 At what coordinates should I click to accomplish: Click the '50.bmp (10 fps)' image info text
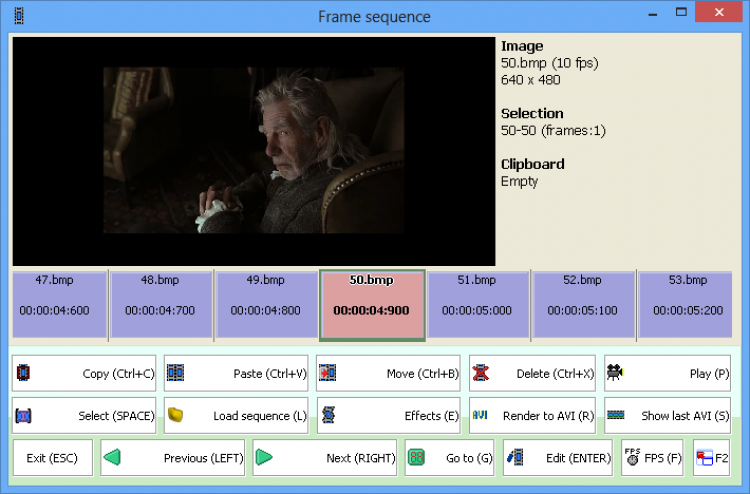(550, 63)
